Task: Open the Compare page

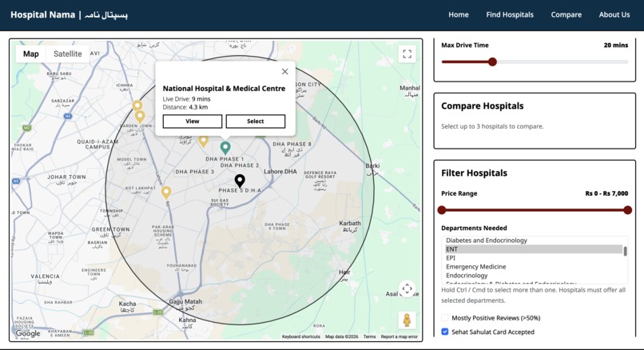Action: (566, 15)
